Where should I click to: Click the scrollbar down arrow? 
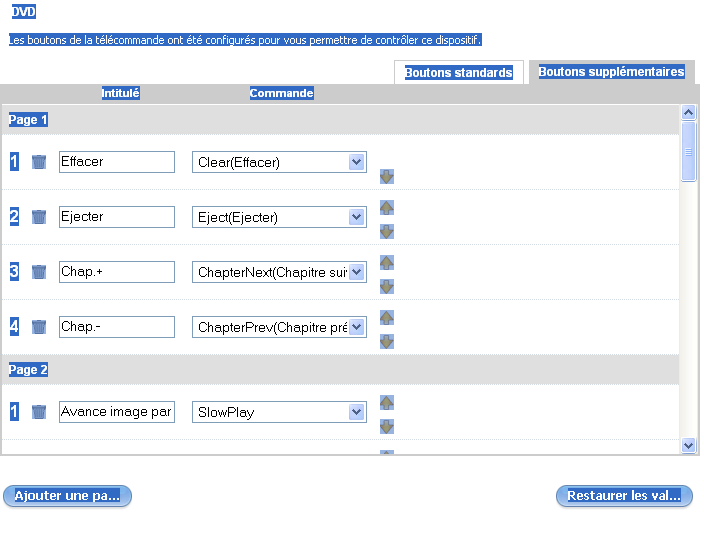point(688,445)
